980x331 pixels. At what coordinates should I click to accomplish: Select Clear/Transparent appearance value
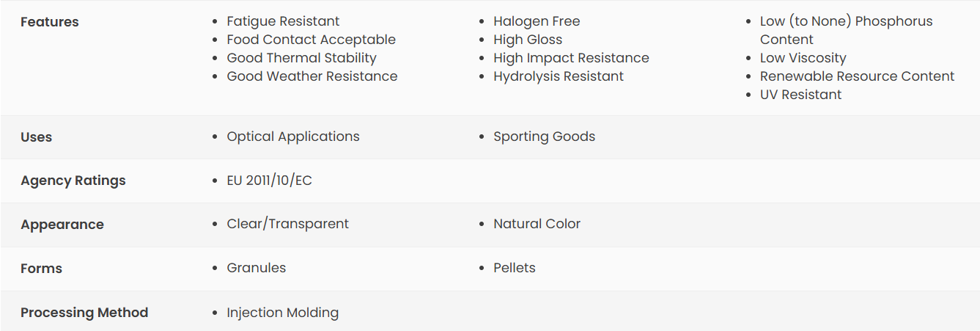click(287, 224)
